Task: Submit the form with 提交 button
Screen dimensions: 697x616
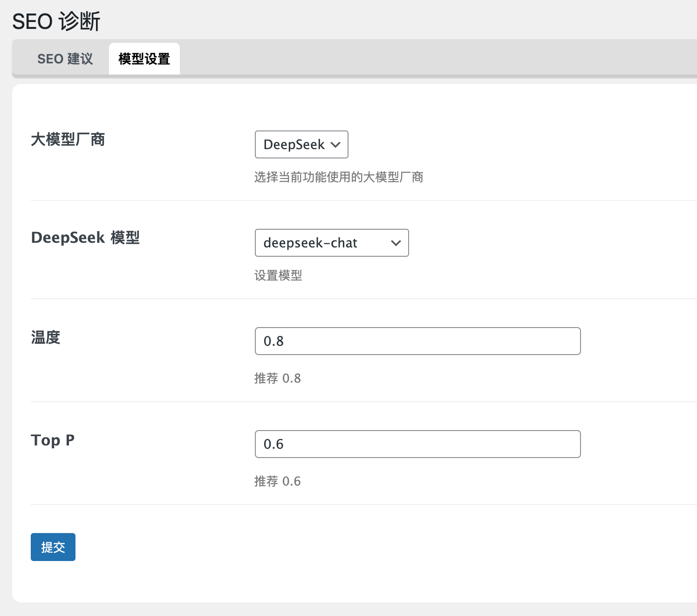Action: click(53, 547)
